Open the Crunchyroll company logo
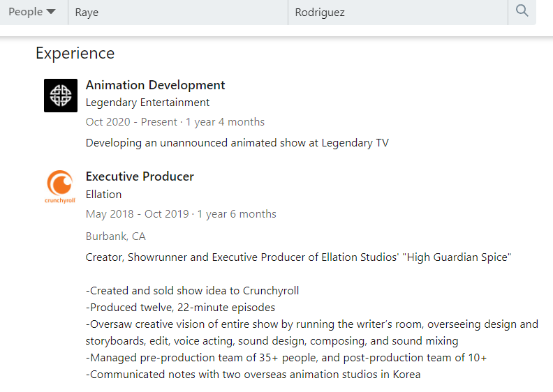This screenshot has height=392, width=553. coord(60,187)
